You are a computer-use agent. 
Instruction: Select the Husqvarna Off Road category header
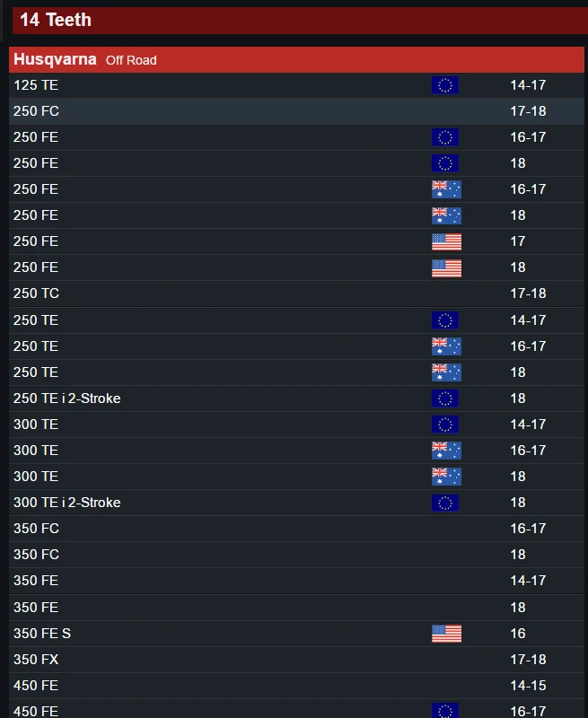[296, 59]
